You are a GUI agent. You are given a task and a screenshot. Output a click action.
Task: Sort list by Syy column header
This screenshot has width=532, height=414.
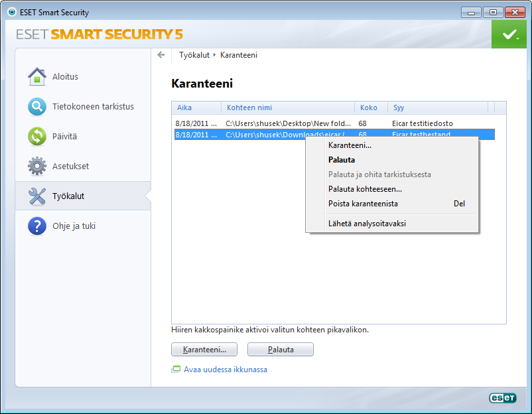coord(438,107)
